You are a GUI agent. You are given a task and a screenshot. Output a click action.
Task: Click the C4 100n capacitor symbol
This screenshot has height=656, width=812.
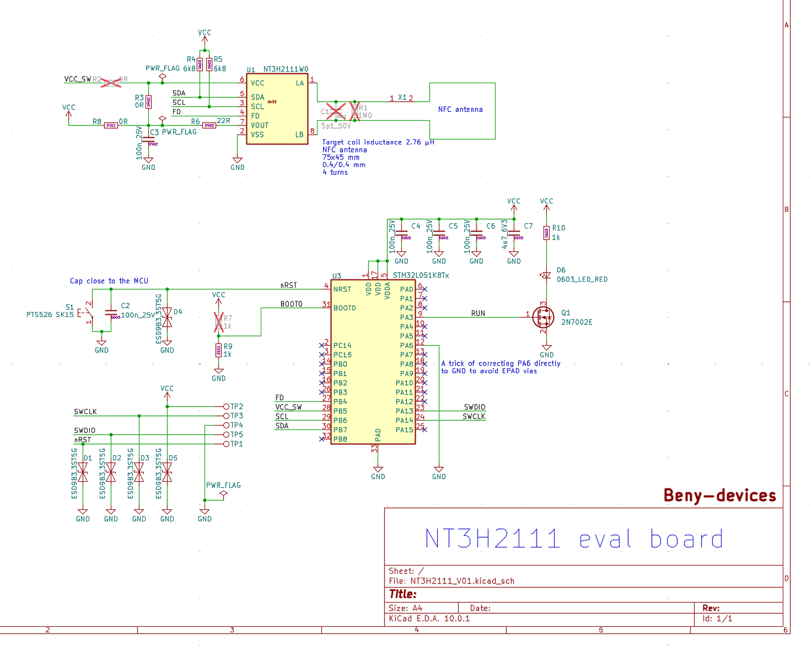401,232
